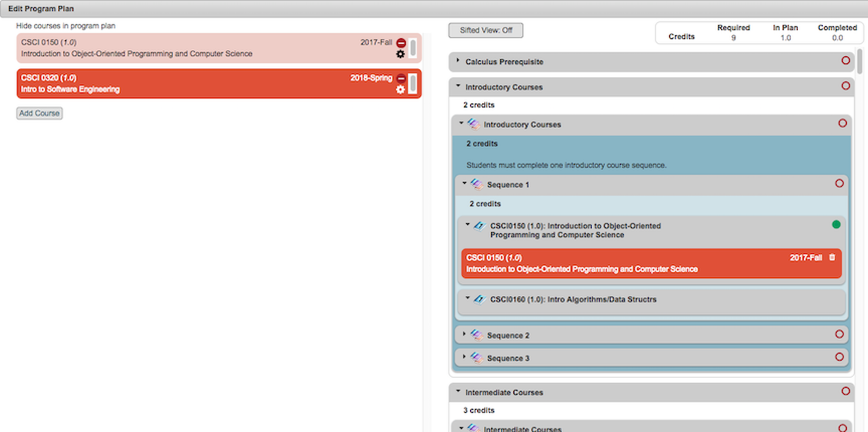Screen dimensions: 868x432
Task: Click Hide courses in program plan
Action: (65, 26)
